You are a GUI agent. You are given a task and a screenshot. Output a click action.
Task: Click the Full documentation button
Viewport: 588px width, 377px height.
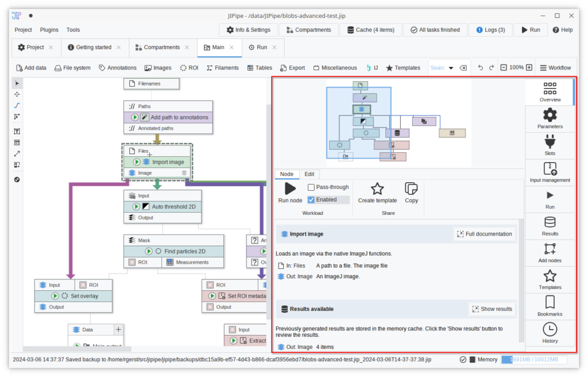click(484, 234)
